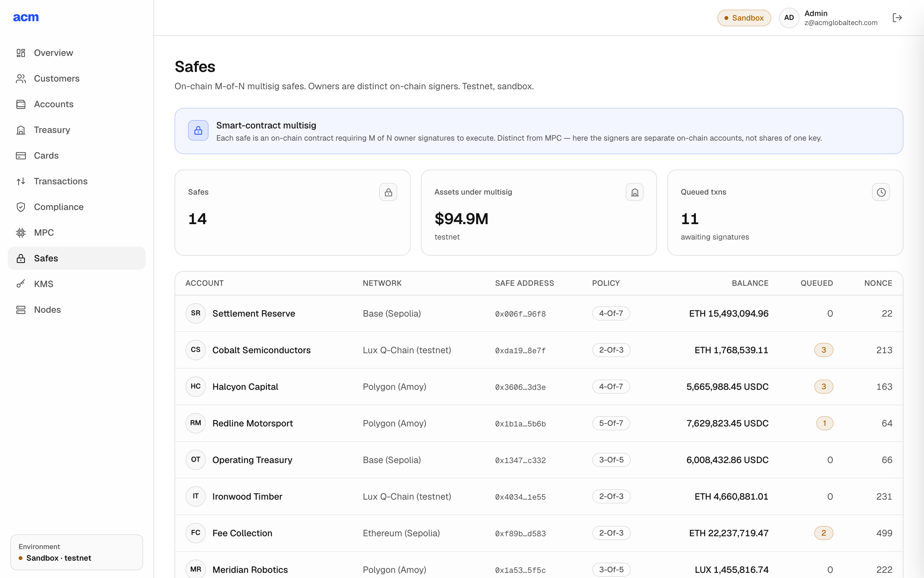Image resolution: width=924 pixels, height=578 pixels.
Task: Switch to the MPC page
Action: tap(76, 232)
